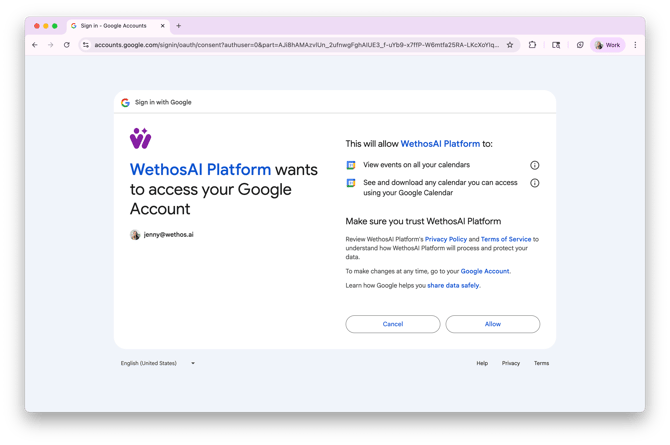Click the browser back arrow
The width and height of the screenshot is (670, 445).
pyautogui.click(x=35, y=45)
